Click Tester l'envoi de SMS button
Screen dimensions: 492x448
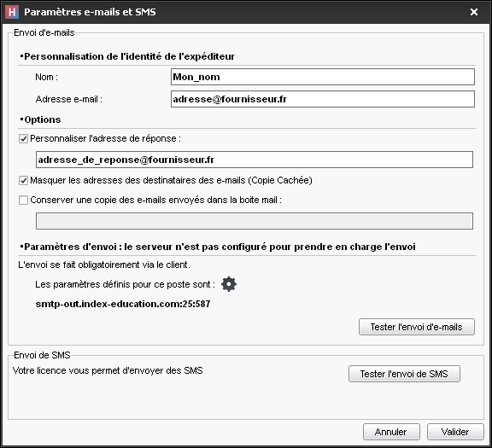(404, 374)
